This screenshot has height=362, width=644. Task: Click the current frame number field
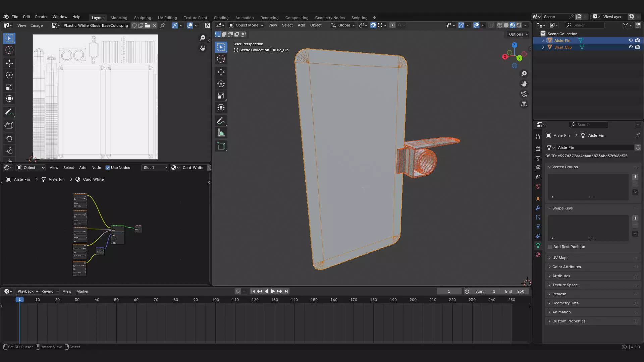pos(449,291)
